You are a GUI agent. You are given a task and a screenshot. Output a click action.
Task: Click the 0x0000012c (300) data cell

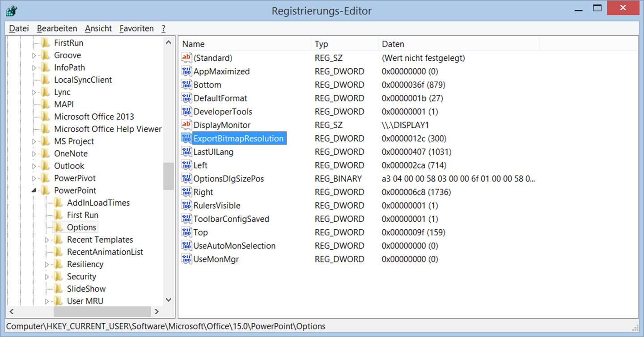[414, 138]
